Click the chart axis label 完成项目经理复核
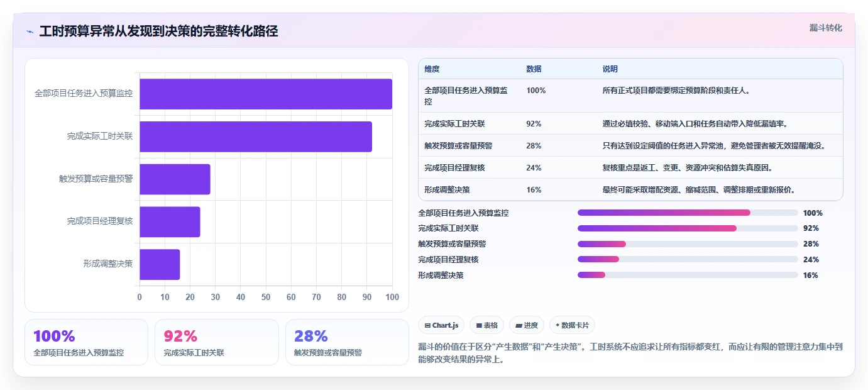The width and height of the screenshot is (868, 390). pos(100,221)
